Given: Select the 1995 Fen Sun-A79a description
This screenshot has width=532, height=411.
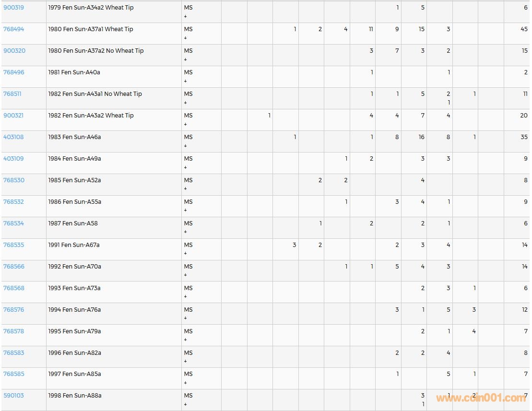Looking at the screenshot, I should [74, 331].
